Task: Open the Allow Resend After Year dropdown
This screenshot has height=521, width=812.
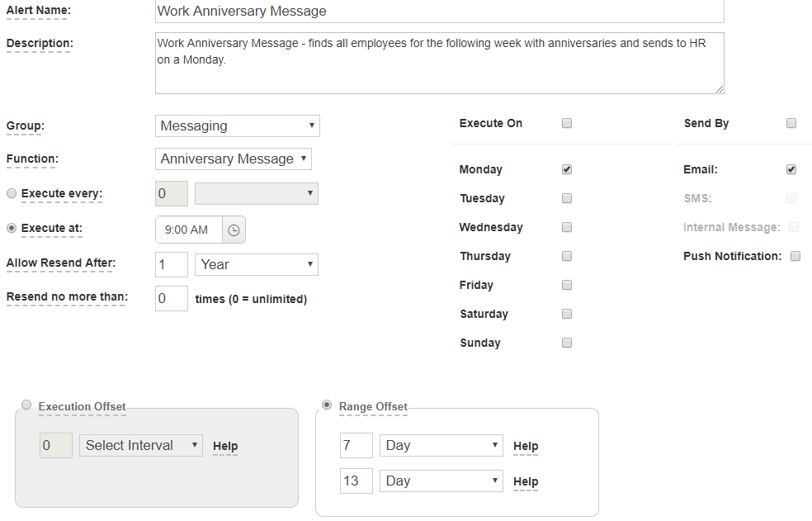Action: pyautogui.click(x=257, y=264)
